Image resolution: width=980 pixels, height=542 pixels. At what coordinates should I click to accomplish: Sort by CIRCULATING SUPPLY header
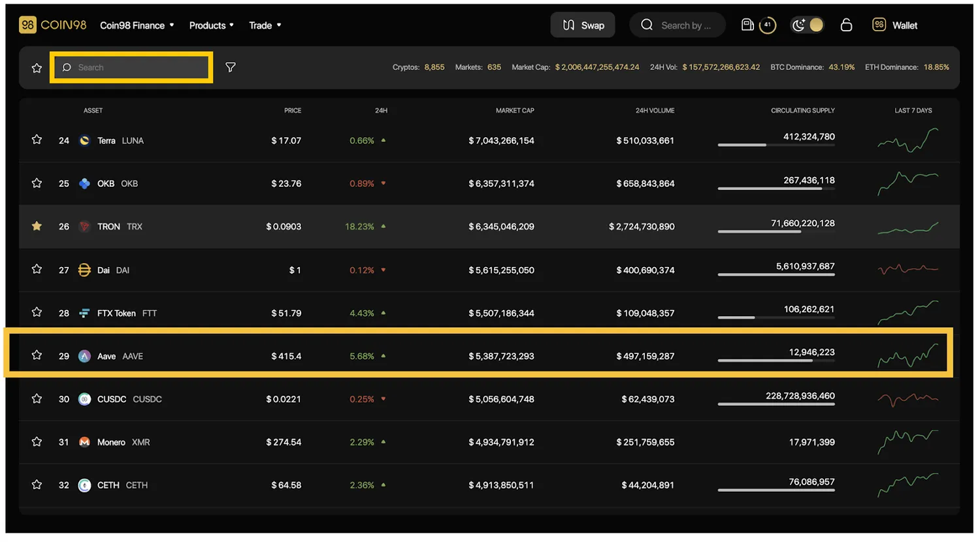pos(803,110)
